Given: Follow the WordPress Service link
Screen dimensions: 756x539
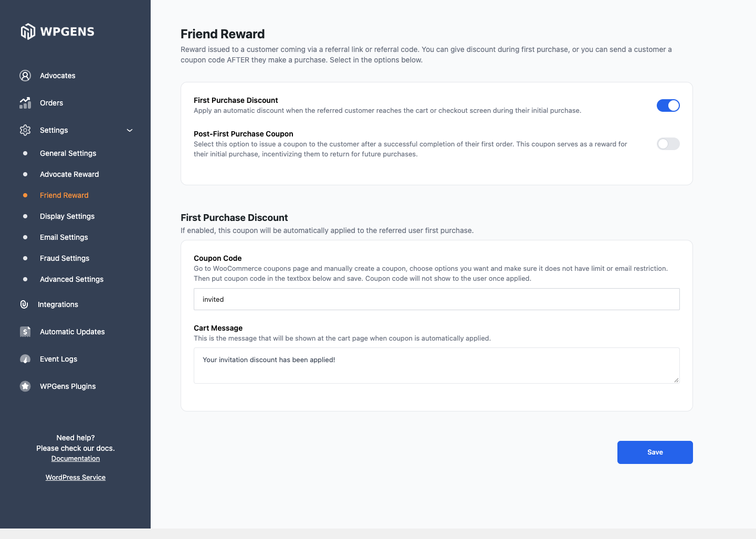Looking at the screenshot, I should 76,478.
